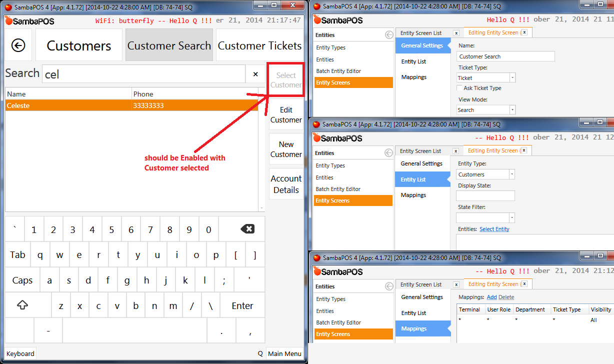The width and height of the screenshot is (614, 364).
Task: Select General Settings in the top window
Action: tap(422, 45)
